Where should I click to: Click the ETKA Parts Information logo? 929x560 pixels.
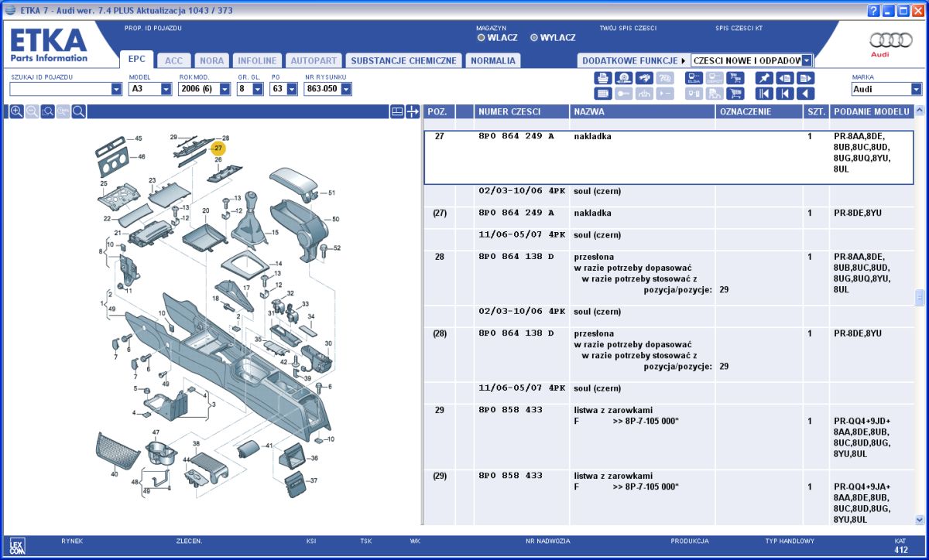point(48,46)
